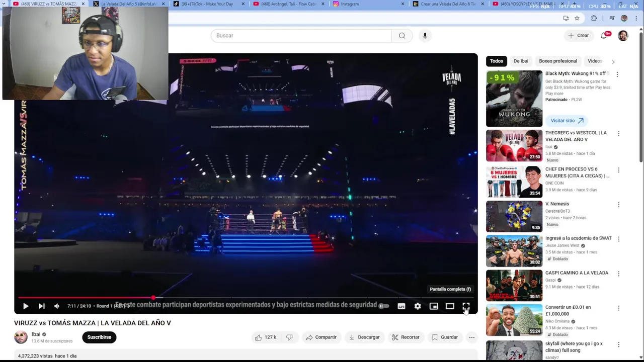This screenshot has height=362, width=644.
Task: Close the Instagram browser tab
Action: pos(403,4)
